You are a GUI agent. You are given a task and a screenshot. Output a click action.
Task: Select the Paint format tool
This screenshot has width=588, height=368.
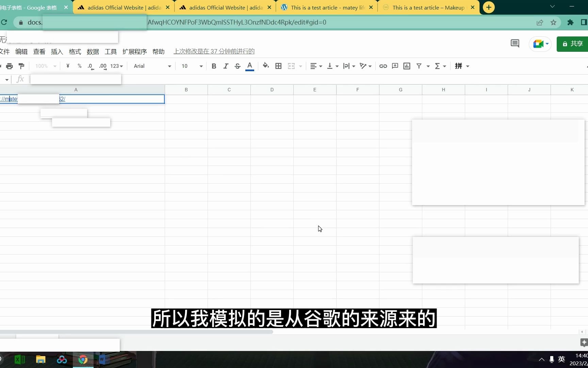21,66
